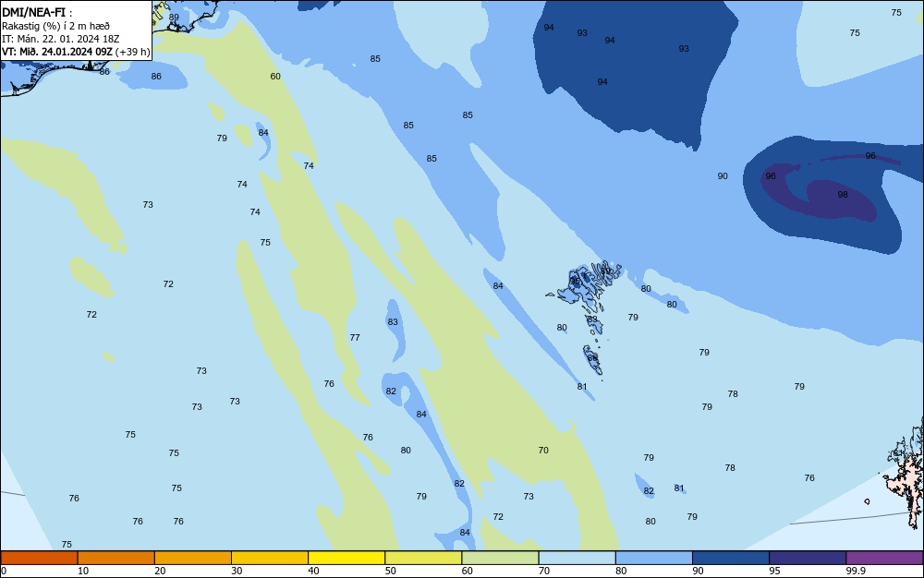Click the humidity value 89 near Iceland coast

click(174, 17)
